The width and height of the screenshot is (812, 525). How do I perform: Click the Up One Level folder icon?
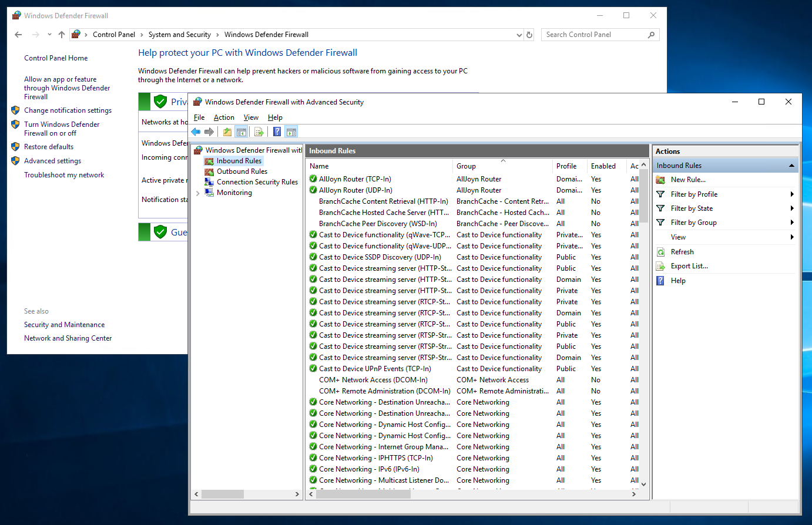pyautogui.click(x=227, y=132)
